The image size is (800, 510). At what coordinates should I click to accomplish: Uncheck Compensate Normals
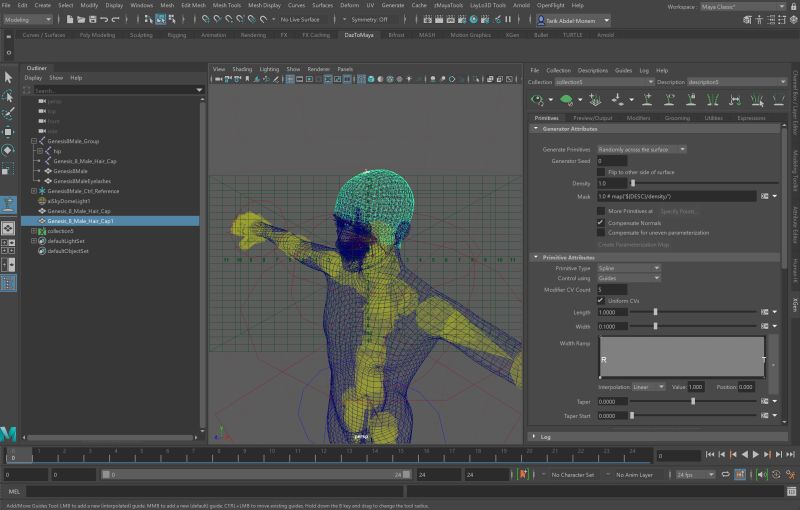601,223
